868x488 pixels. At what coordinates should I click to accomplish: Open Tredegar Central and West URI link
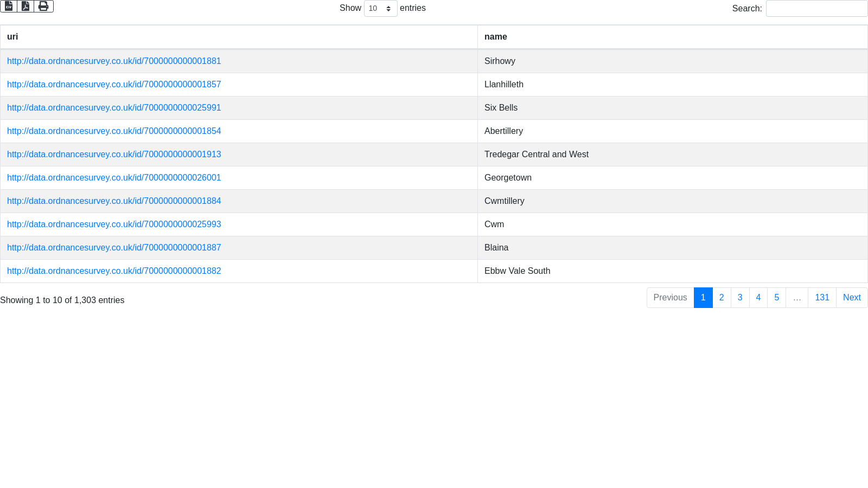[x=114, y=155]
